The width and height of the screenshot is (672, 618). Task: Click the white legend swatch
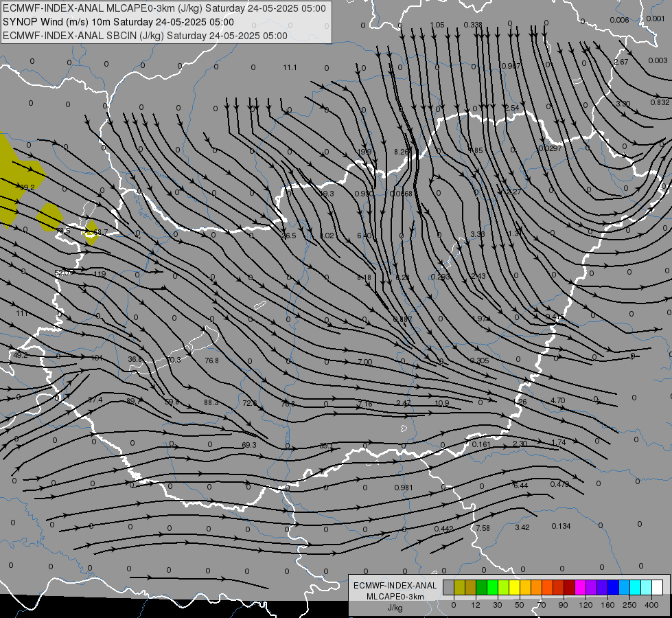point(657,587)
